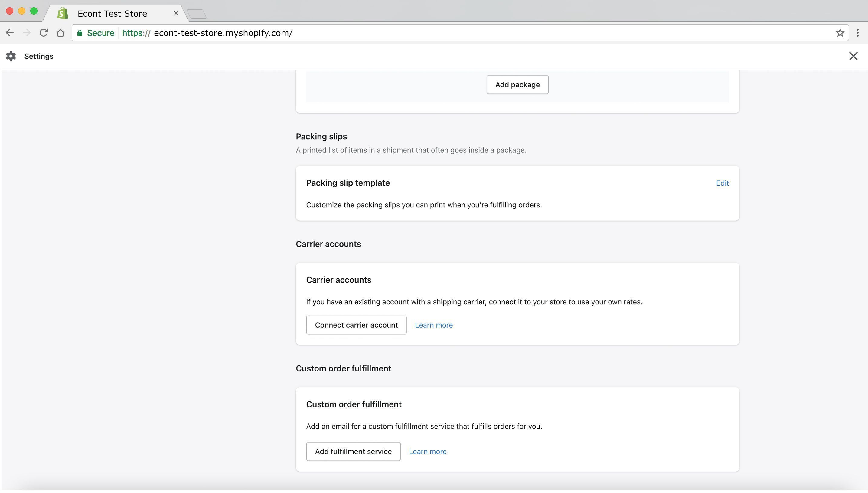868x493 pixels.
Task: Reload the page
Action: click(x=43, y=33)
